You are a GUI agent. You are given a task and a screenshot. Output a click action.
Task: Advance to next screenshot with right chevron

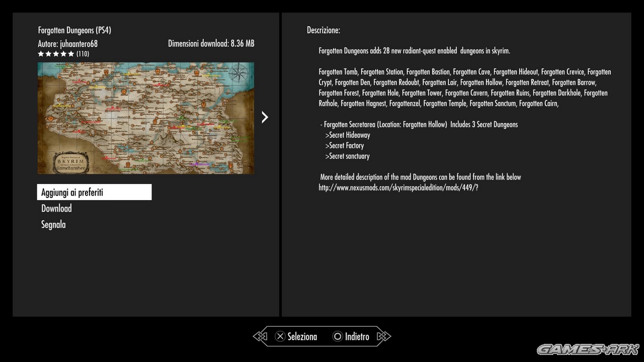(265, 117)
